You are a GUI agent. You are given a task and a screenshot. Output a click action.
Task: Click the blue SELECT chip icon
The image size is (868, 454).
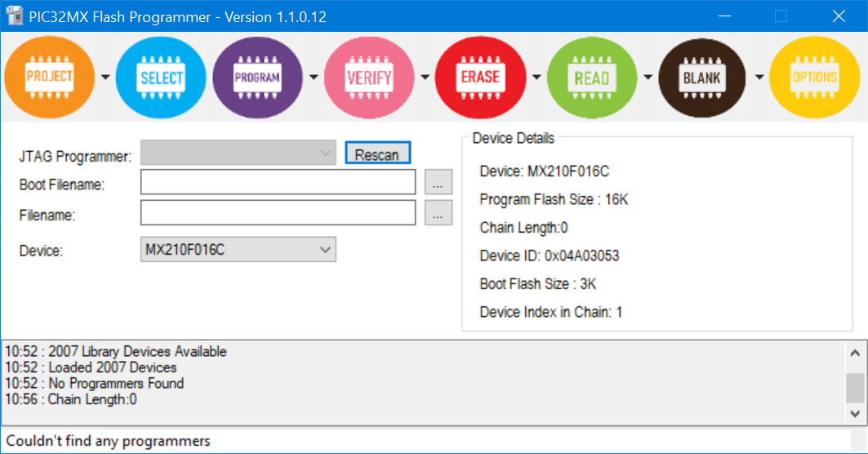point(161,78)
